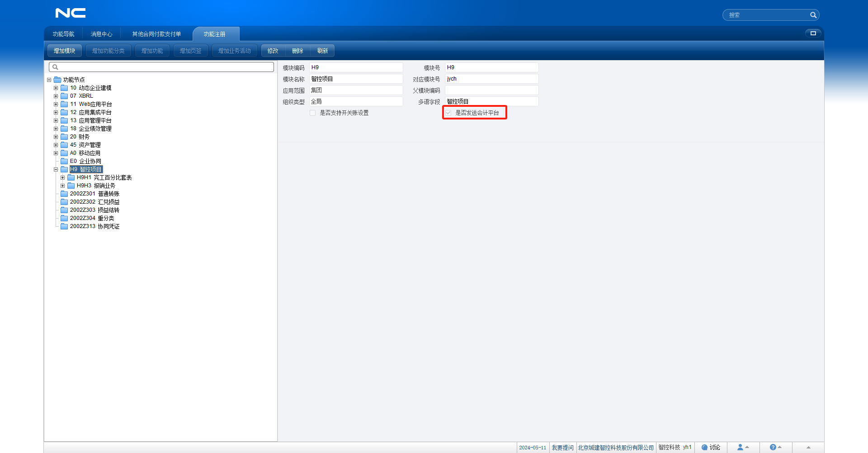
Task: Click 删除 button
Action: pyautogui.click(x=297, y=51)
